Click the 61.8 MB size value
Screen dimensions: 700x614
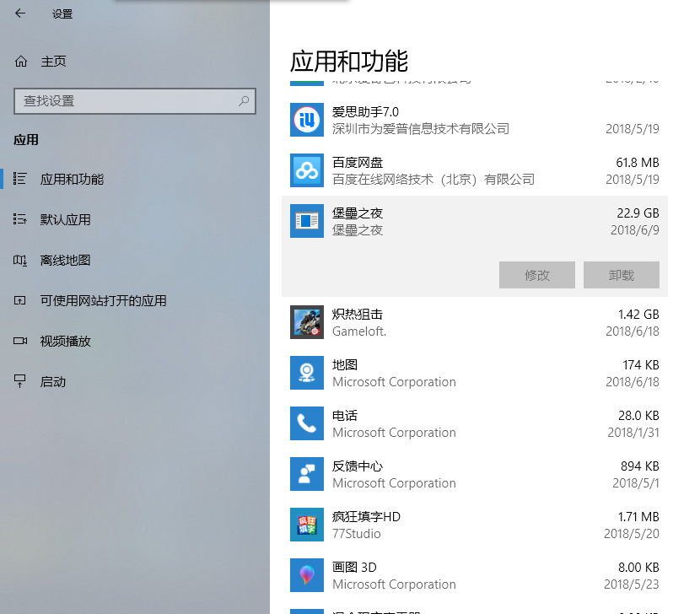click(x=638, y=163)
